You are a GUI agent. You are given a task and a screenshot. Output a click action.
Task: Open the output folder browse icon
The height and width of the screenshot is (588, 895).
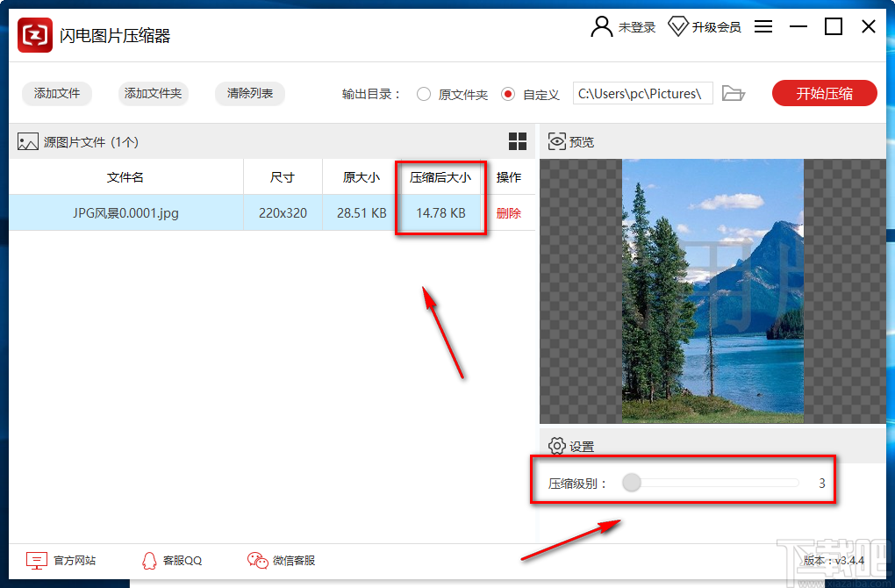(734, 93)
